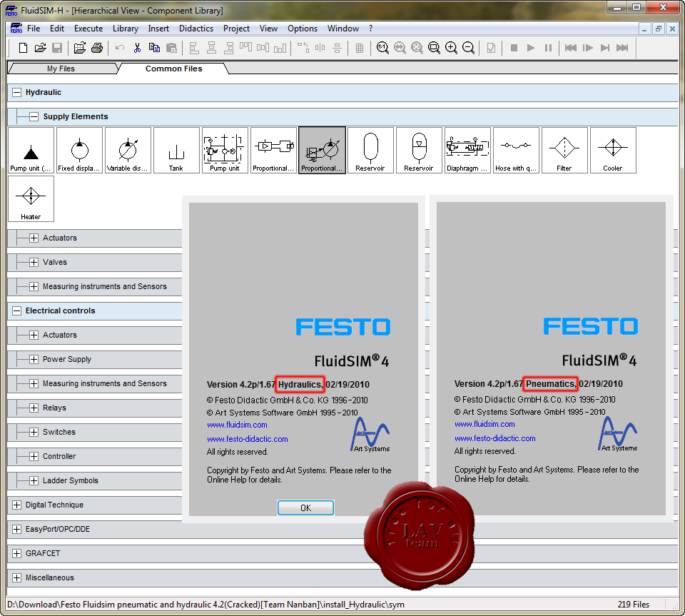
Task: Copy selection with the copy icon
Action: coord(154,48)
